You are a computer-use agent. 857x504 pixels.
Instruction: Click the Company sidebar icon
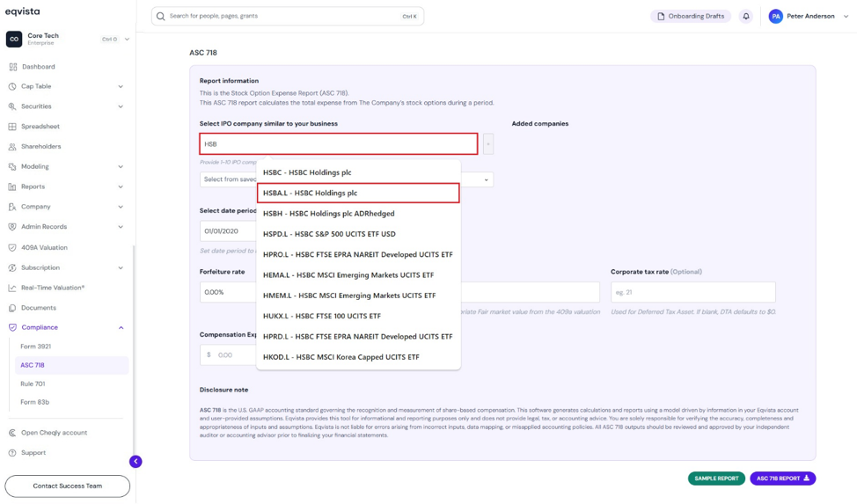pyautogui.click(x=12, y=207)
